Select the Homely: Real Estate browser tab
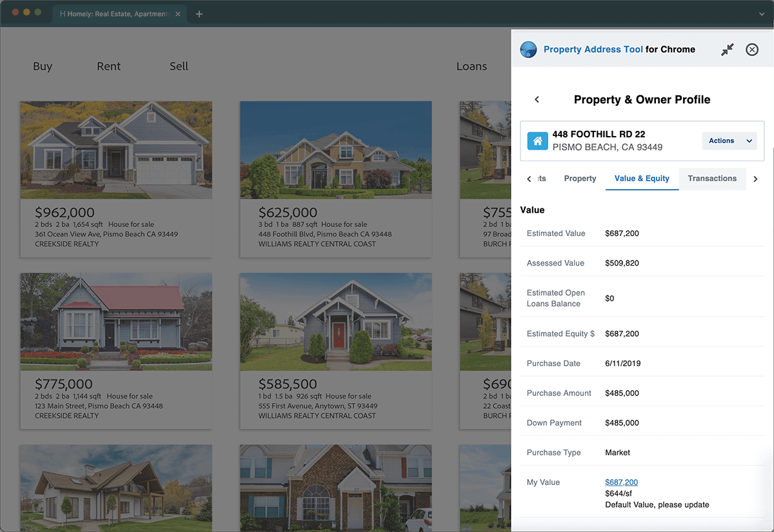This screenshot has width=774, height=532. tap(119, 14)
